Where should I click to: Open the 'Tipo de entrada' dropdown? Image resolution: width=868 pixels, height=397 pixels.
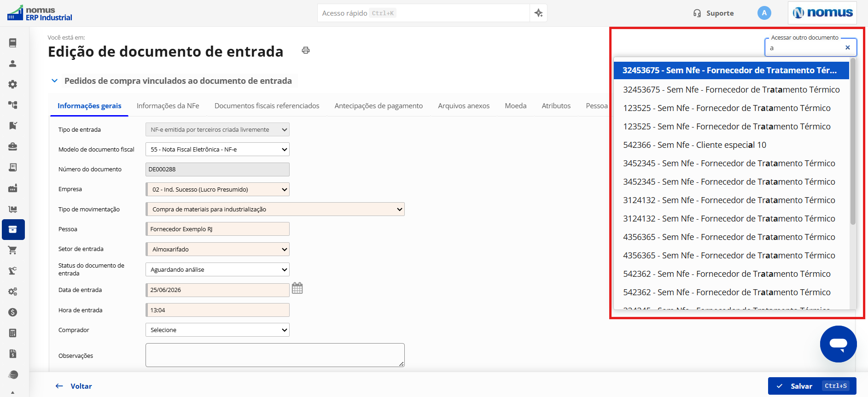pos(217,129)
